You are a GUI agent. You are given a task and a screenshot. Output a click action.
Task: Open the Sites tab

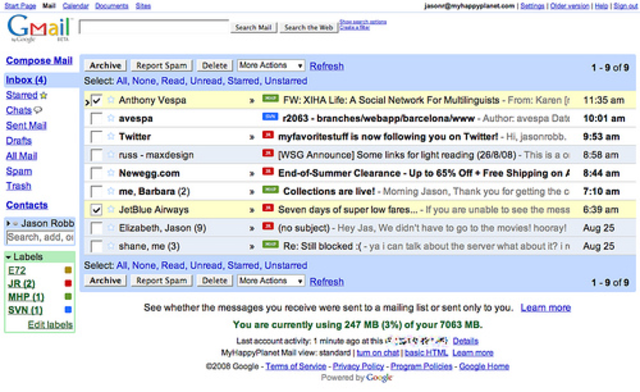click(x=143, y=6)
